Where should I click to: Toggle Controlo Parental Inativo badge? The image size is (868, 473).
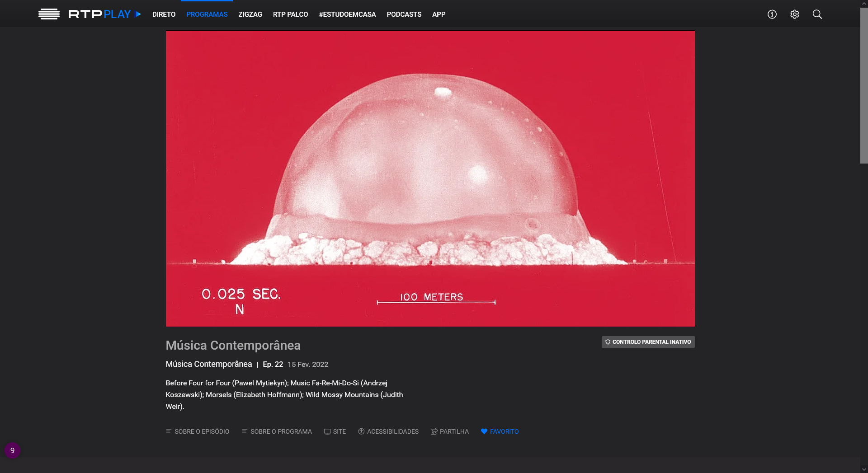[648, 342]
